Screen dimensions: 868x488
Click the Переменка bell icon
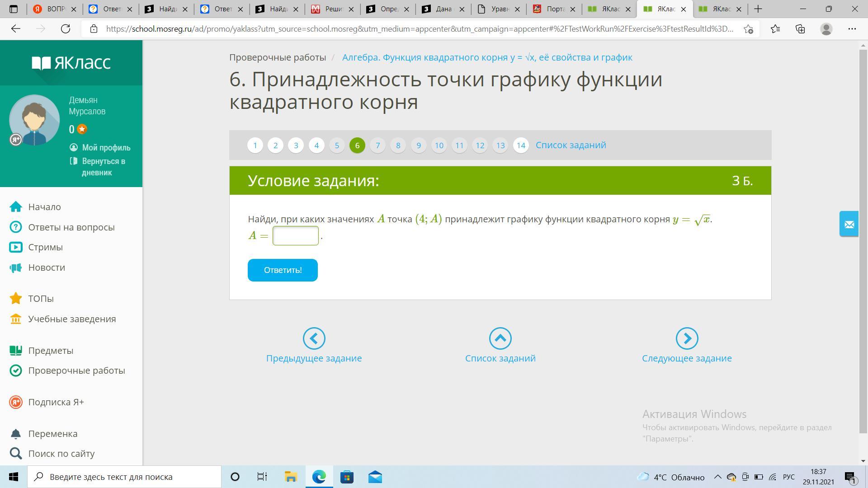tap(16, 434)
